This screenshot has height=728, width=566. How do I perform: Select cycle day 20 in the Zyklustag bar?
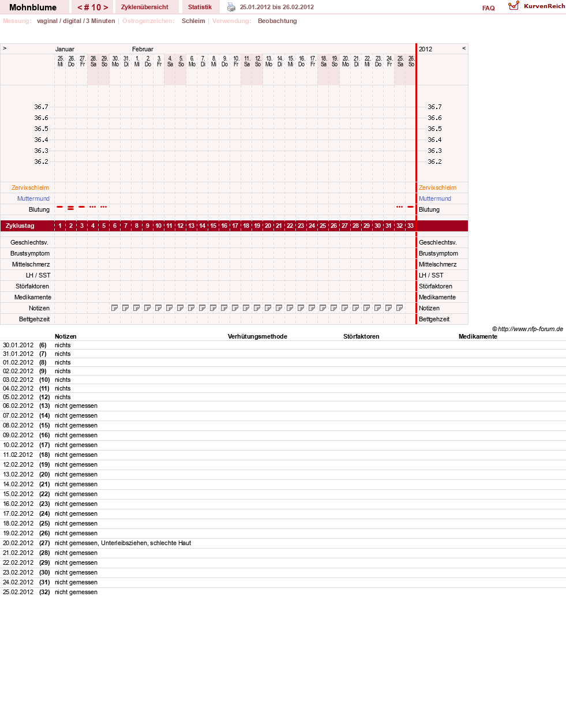(268, 226)
